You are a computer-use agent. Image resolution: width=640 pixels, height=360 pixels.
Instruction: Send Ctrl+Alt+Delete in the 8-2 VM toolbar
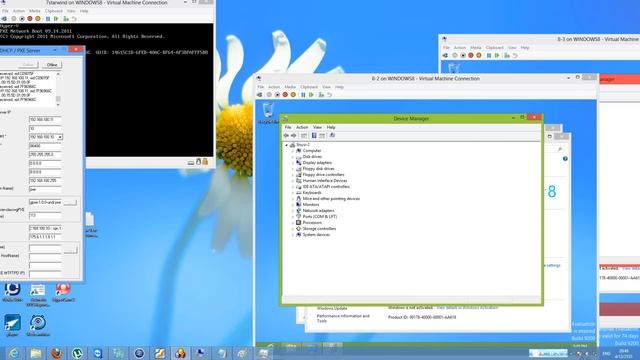click(260, 95)
